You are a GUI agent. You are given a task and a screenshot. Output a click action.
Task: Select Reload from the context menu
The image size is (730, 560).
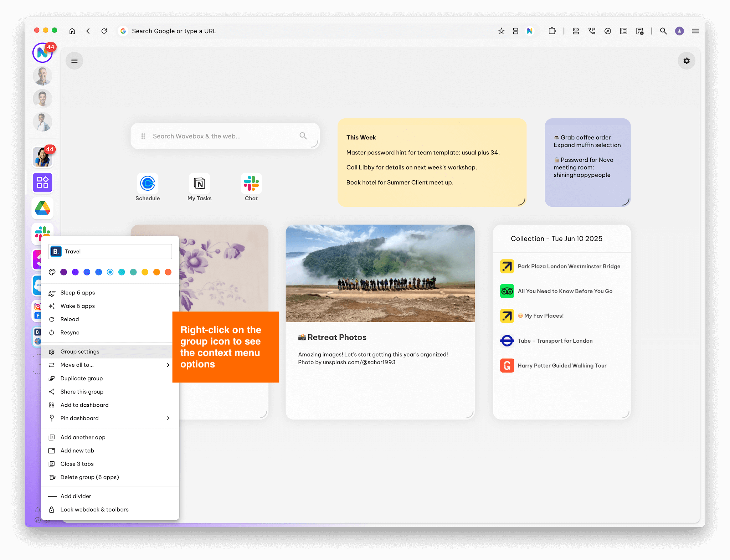coord(110,319)
